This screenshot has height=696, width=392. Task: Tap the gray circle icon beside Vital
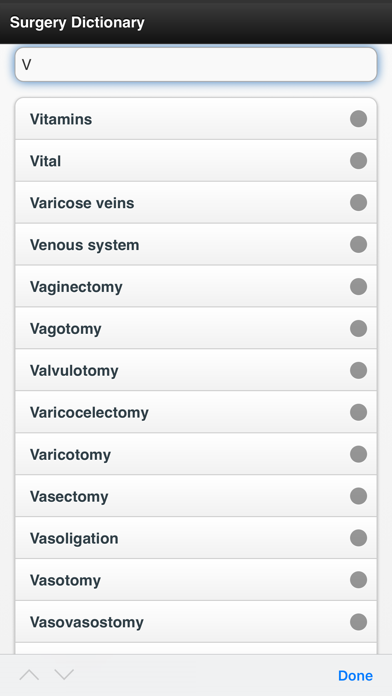click(358, 161)
